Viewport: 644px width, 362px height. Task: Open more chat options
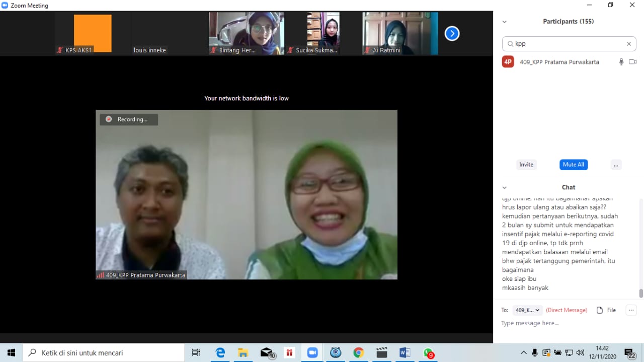tap(631, 310)
